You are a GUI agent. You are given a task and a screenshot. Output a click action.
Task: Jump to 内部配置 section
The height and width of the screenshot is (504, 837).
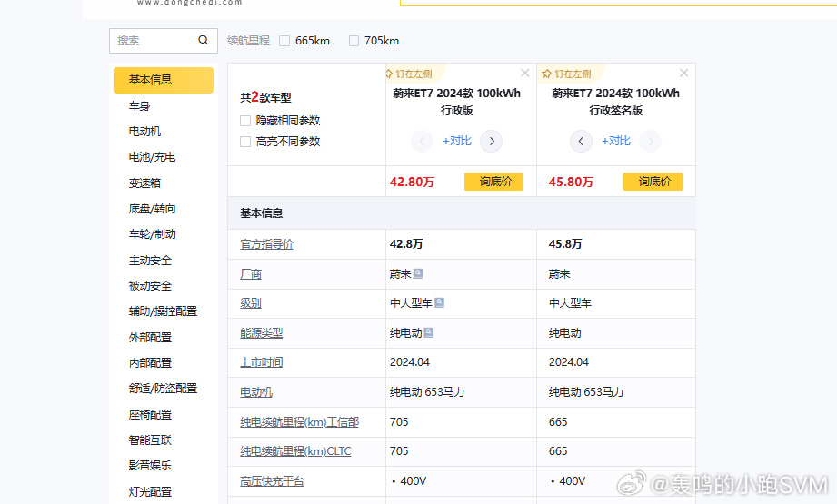pos(150,362)
